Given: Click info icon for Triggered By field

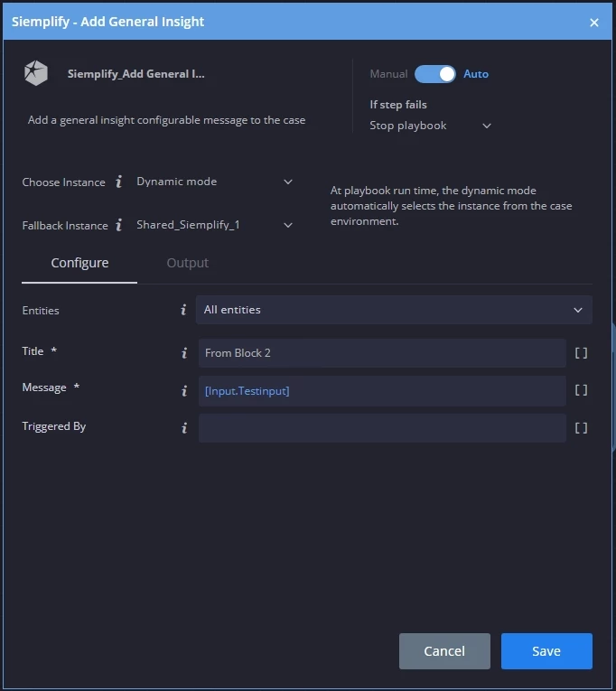Looking at the screenshot, I should [x=184, y=427].
